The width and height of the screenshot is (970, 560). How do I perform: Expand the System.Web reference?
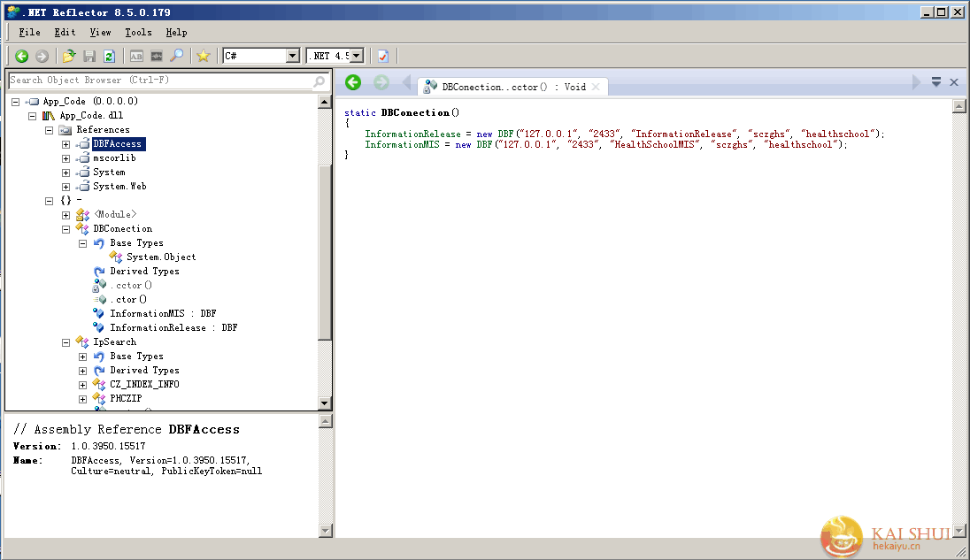(x=66, y=188)
